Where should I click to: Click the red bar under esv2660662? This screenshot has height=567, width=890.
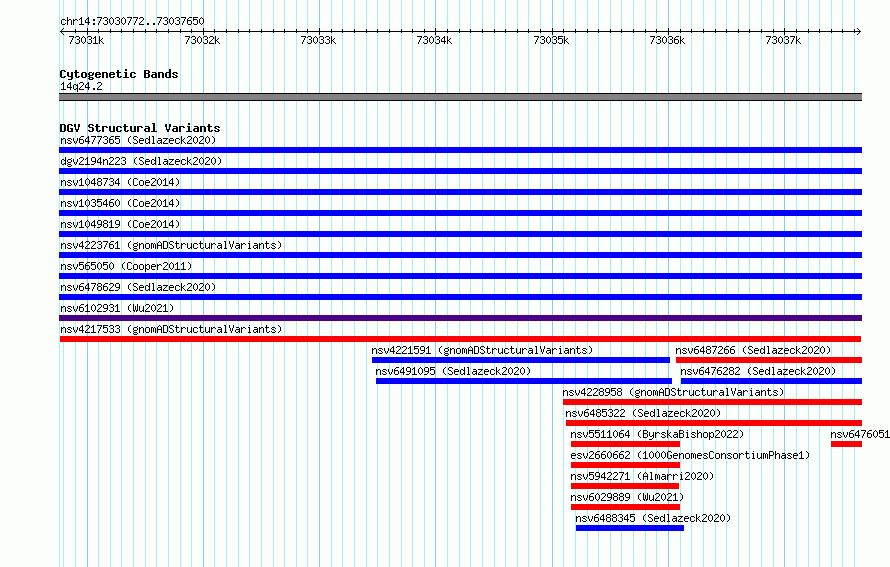coord(625,465)
